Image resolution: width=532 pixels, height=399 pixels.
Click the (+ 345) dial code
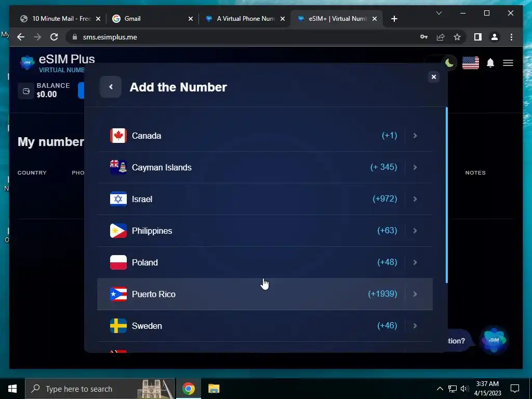pyautogui.click(x=384, y=167)
